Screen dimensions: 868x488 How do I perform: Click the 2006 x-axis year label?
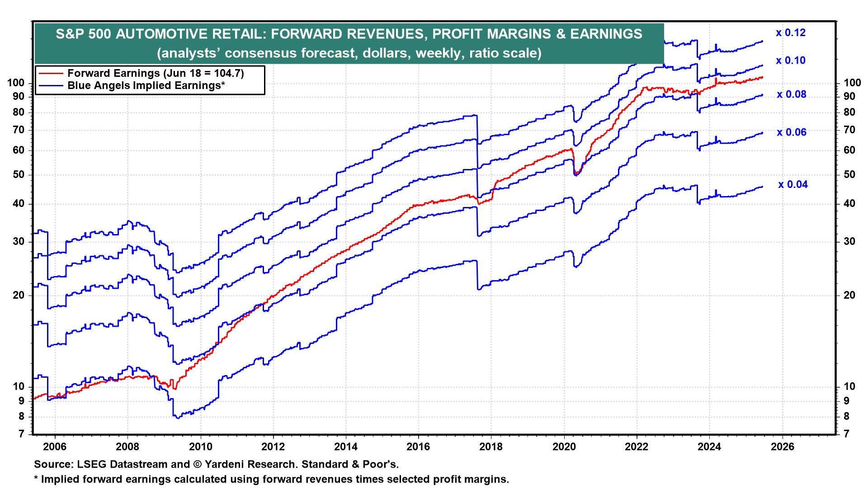(x=55, y=446)
